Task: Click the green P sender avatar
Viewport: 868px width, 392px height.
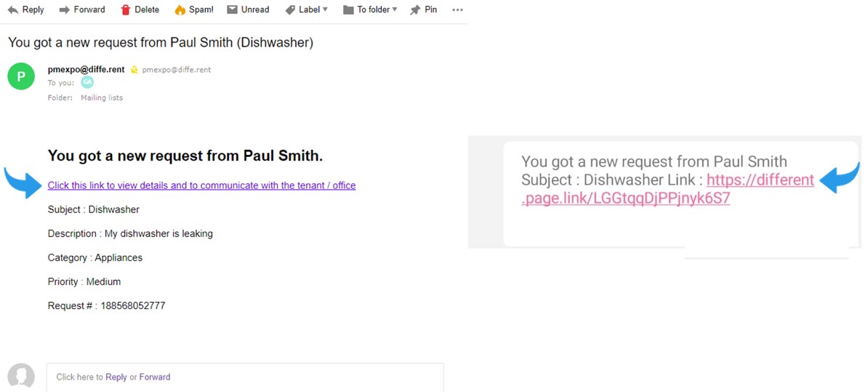Action: pyautogui.click(x=21, y=76)
